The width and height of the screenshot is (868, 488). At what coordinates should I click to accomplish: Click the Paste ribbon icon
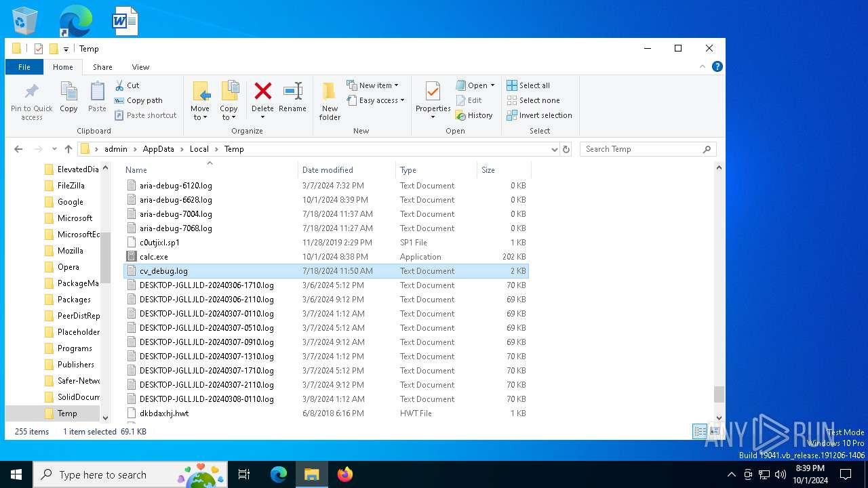coord(97,97)
